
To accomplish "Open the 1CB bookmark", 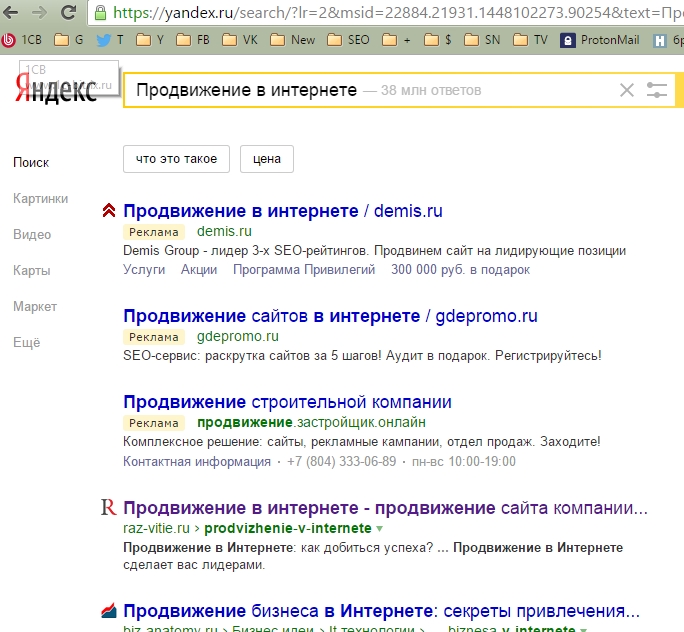I will 22,40.
